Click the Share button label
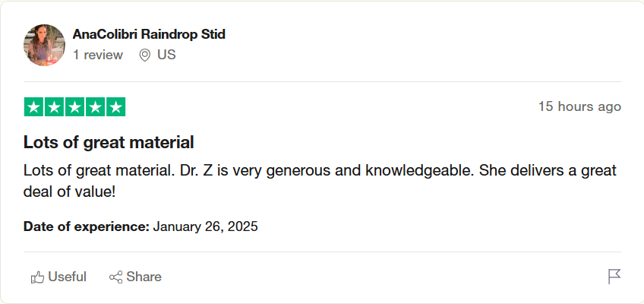 click(144, 277)
